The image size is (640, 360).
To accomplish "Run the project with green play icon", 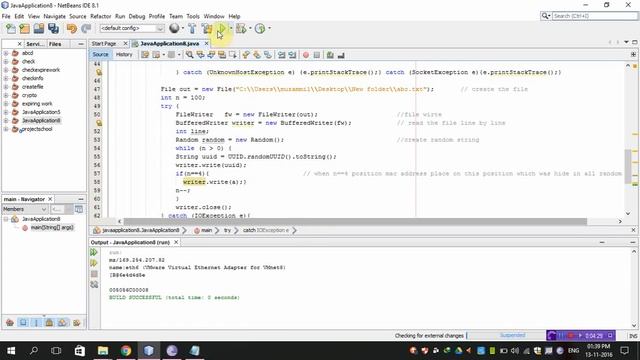I will (x=222, y=29).
